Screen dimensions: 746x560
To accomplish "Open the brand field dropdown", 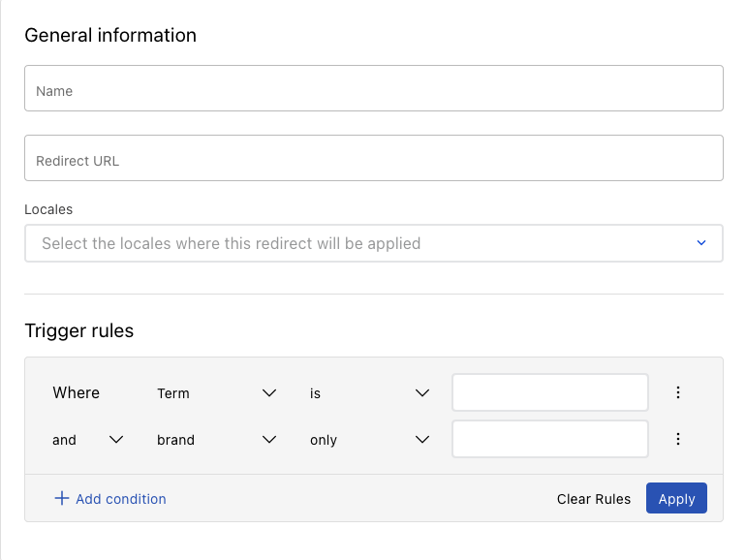I will pyautogui.click(x=216, y=440).
